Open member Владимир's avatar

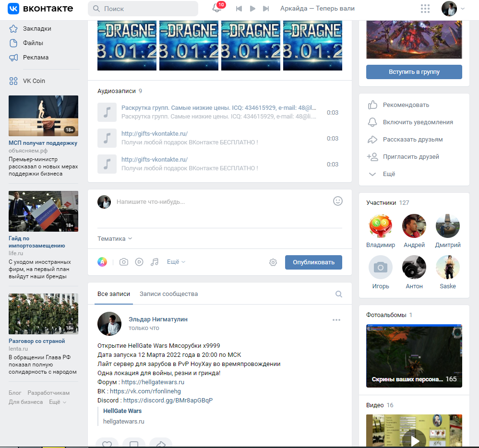click(380, 226)
